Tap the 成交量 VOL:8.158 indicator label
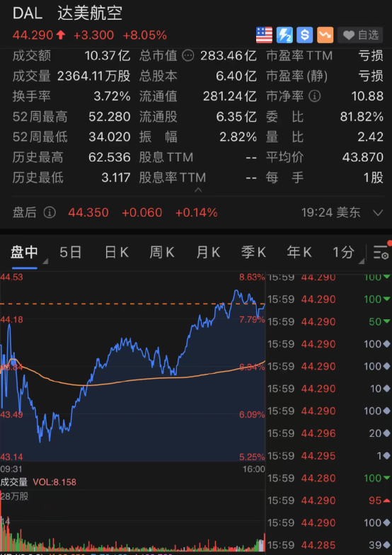The image size is (392, 555). point(38,482)
